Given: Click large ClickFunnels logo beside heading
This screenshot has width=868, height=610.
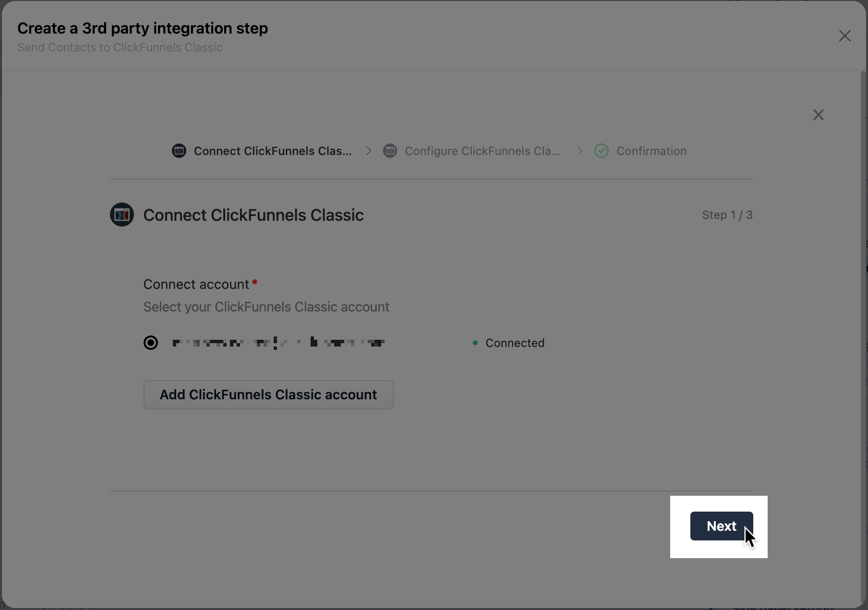Looking at the screenshot, I should (x=122, y=215).
